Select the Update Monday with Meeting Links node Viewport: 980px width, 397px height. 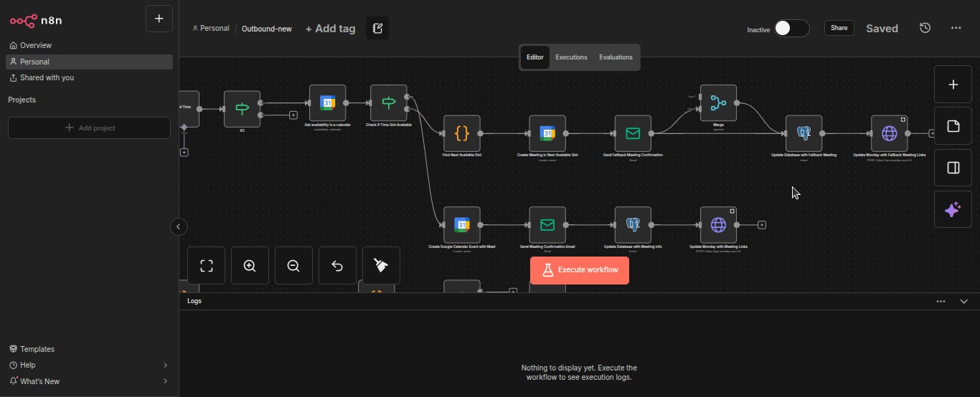[x=718, y=225]
